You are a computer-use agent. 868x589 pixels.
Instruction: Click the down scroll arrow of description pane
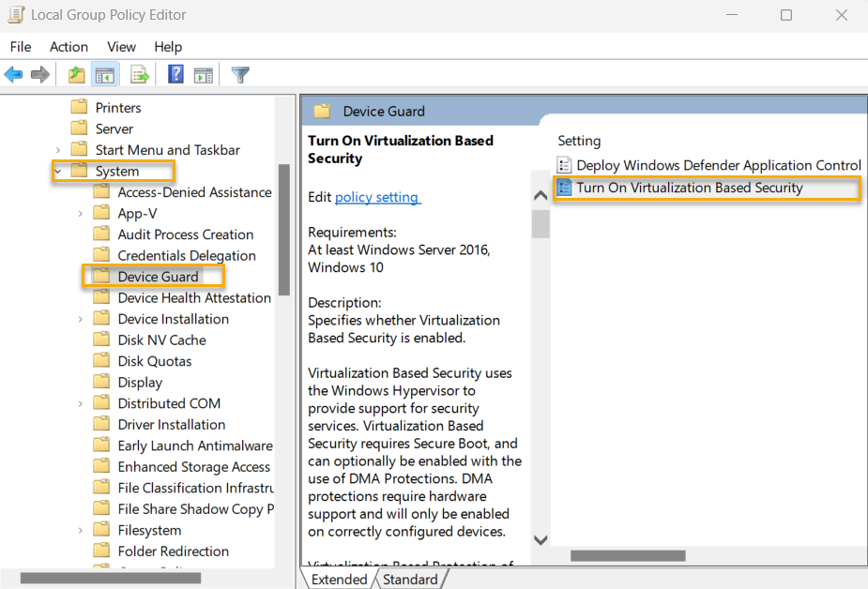(541, 539)
